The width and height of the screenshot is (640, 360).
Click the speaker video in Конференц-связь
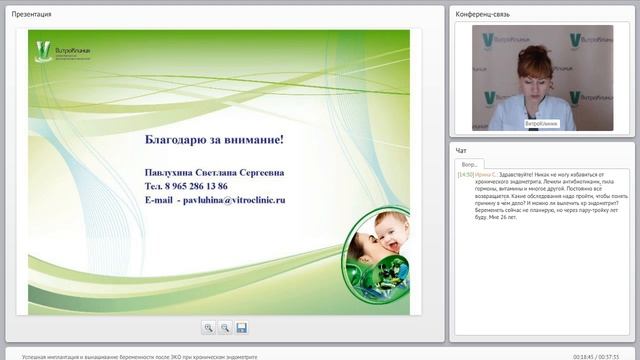542,78
